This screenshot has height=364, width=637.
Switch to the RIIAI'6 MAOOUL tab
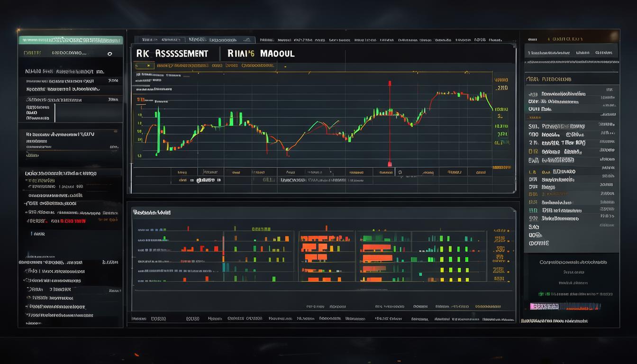point(261,54)
